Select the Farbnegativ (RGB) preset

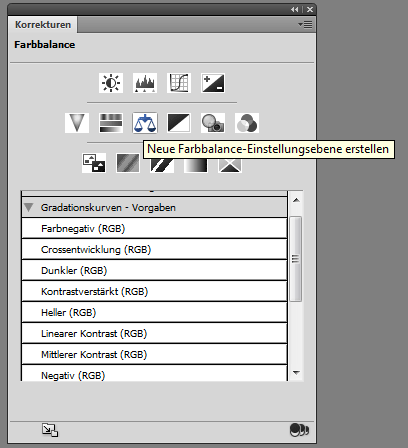154,228
